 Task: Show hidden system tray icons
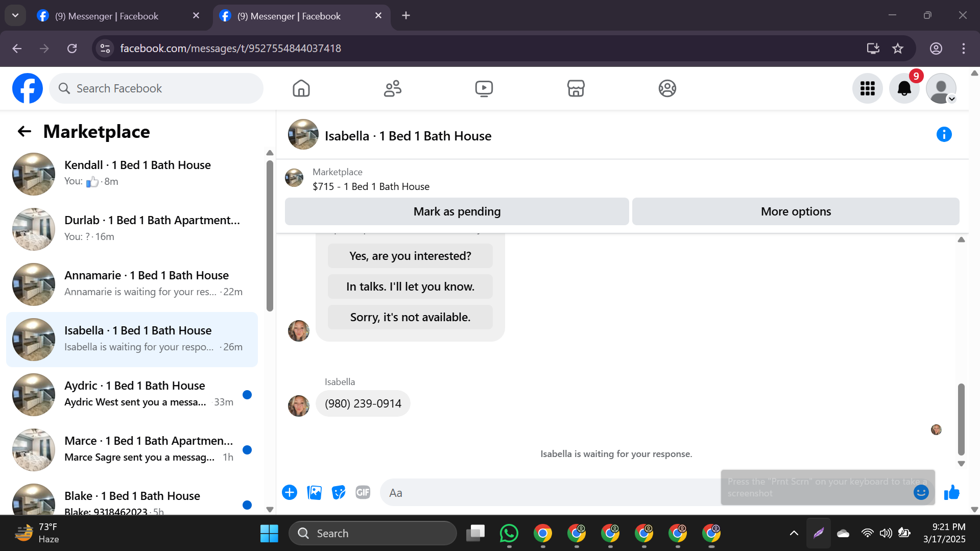click(794, 533)
